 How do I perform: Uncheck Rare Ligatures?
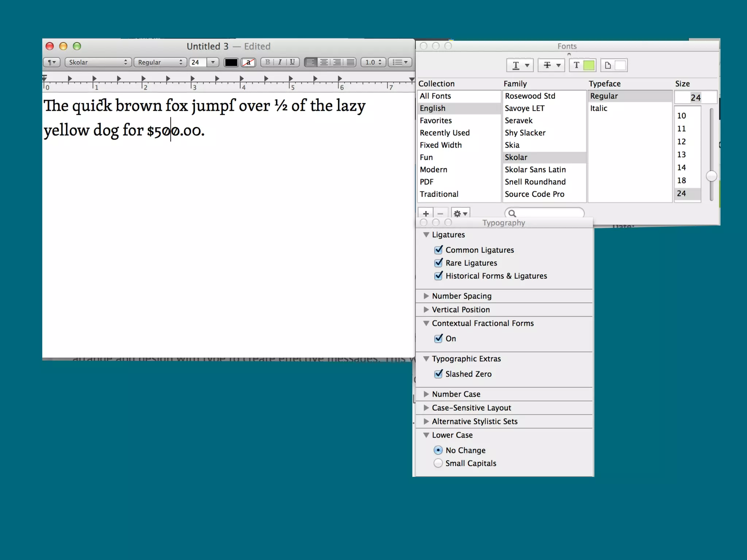click(438, 263)
